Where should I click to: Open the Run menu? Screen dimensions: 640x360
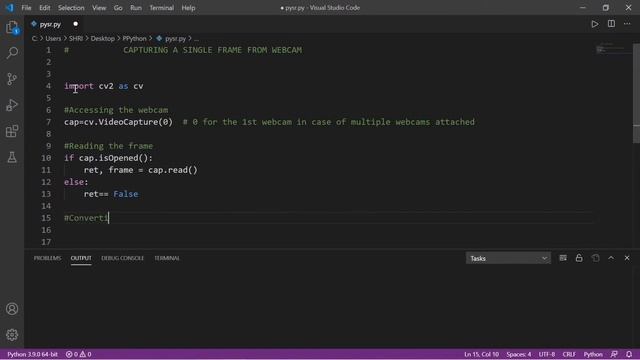pos(136,8)
